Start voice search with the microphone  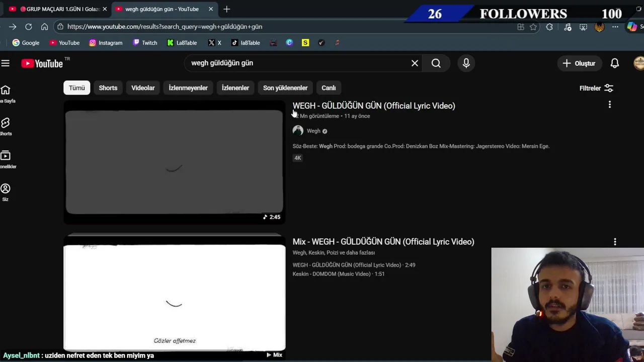click(x=466, y=63)
